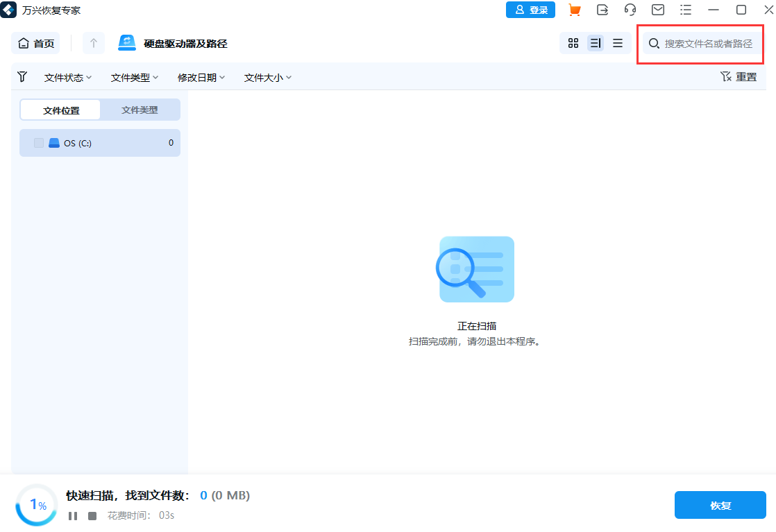
Task: Open the mail/message icon
Action: click(x=657, y=10)
